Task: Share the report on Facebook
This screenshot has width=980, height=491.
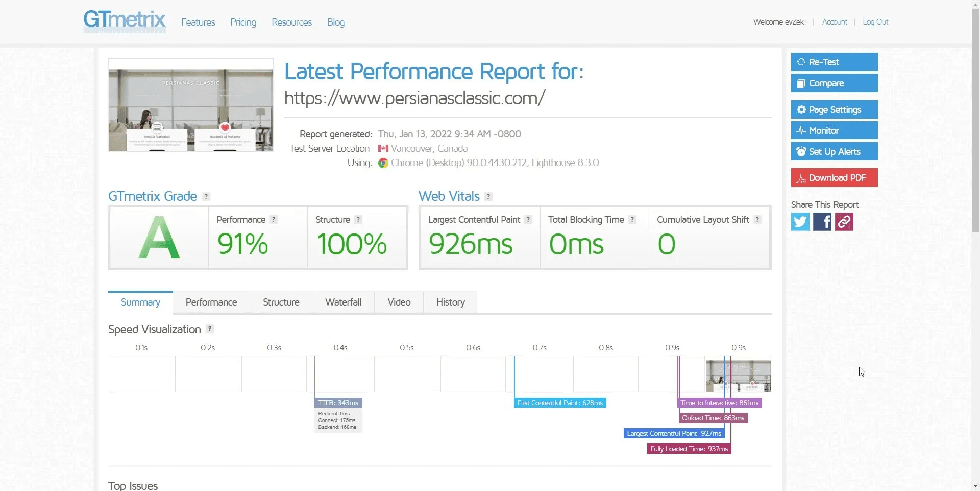Action: 822,221
